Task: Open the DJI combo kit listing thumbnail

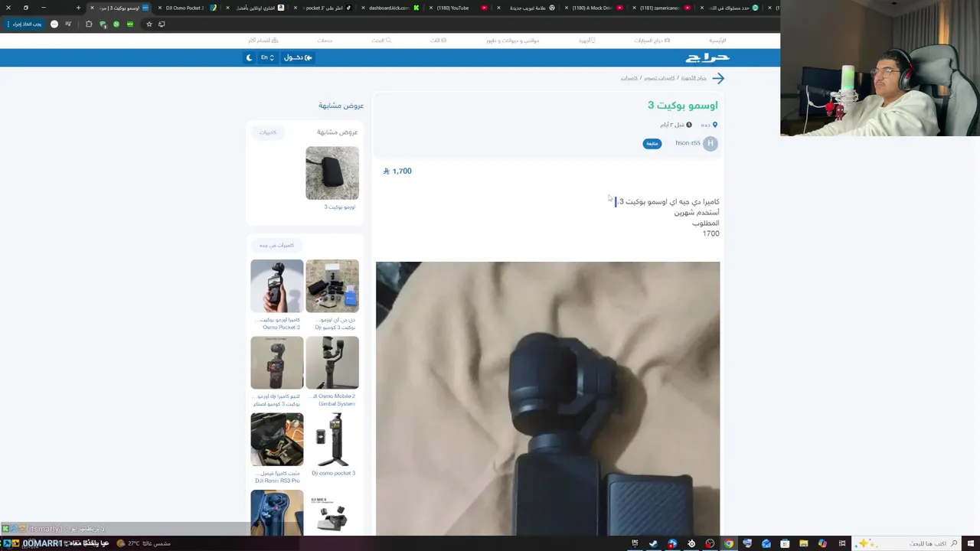Action: tap(332, 286)
